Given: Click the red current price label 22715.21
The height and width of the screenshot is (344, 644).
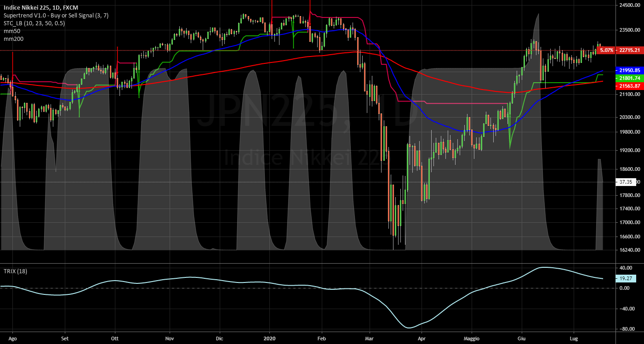Looking at the screenshot, I should point(629,50).
